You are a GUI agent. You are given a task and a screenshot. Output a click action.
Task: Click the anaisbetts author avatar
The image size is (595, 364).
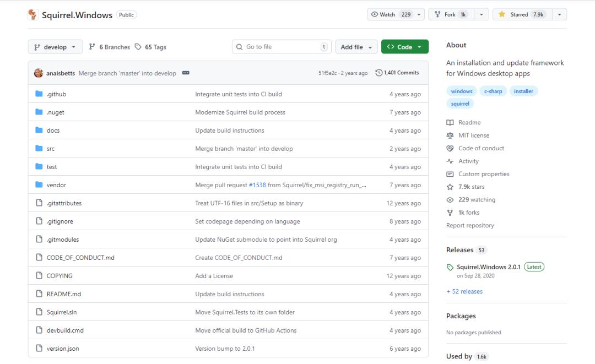(39, 73)
